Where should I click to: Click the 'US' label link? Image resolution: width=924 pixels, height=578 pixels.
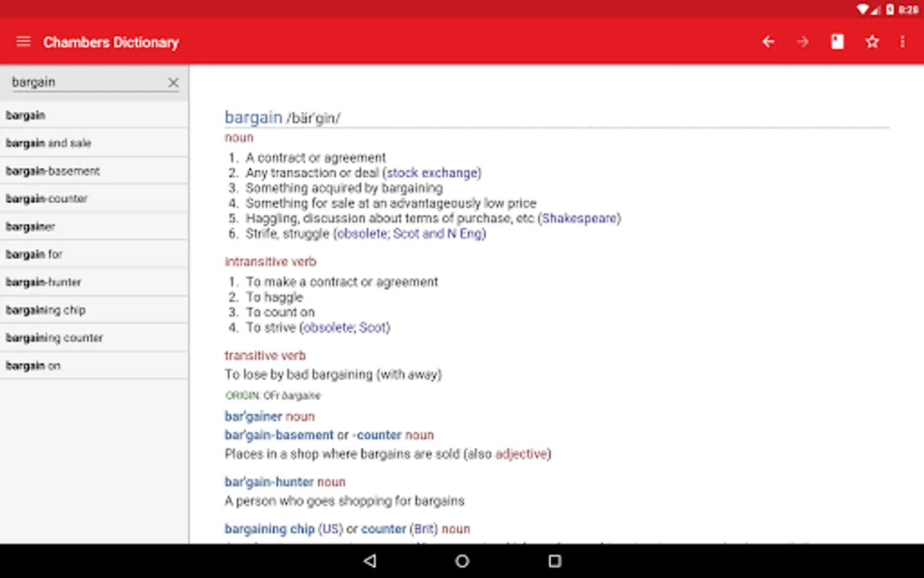(331, 529)
